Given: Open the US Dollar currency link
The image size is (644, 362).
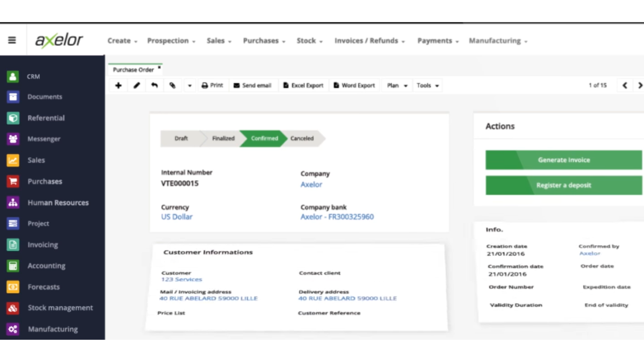Looking at the screenshot, I should [177, 217].
